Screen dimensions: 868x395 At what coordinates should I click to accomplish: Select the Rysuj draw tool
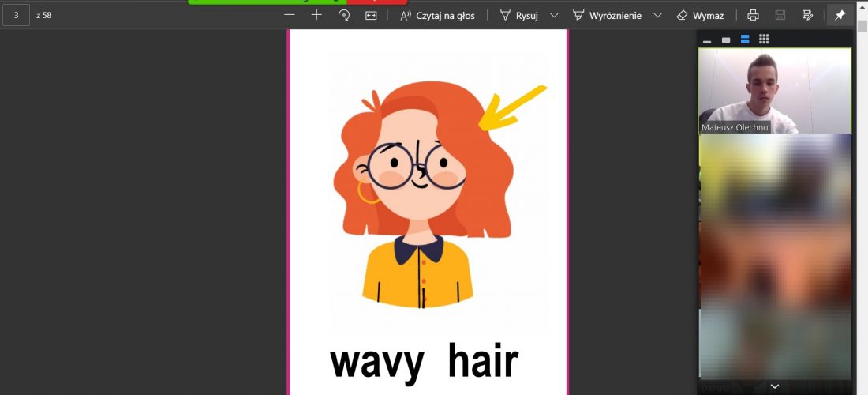[x=518, y=16]
